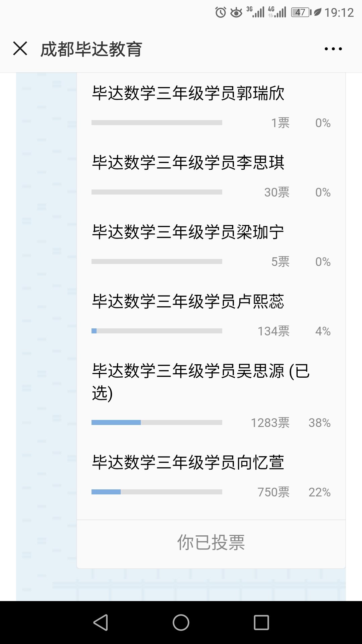Close the page with the X icon
This screenshot has width=362, height=644.
coord(20,49)
